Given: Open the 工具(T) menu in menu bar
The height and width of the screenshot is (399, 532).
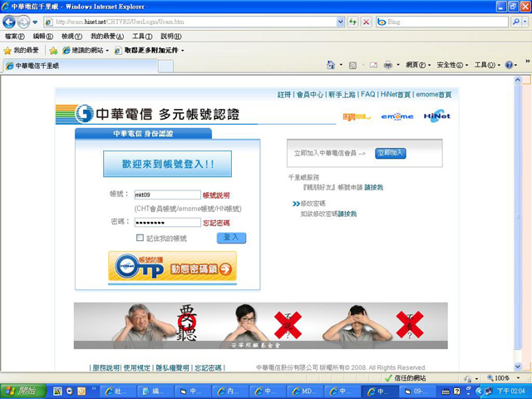Looking at the screenshot, I should 142,36.
